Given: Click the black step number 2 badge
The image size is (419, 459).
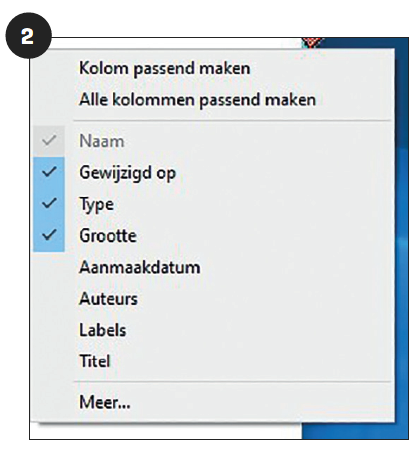Looking at the screenshot, I should [x=28, y=35].
